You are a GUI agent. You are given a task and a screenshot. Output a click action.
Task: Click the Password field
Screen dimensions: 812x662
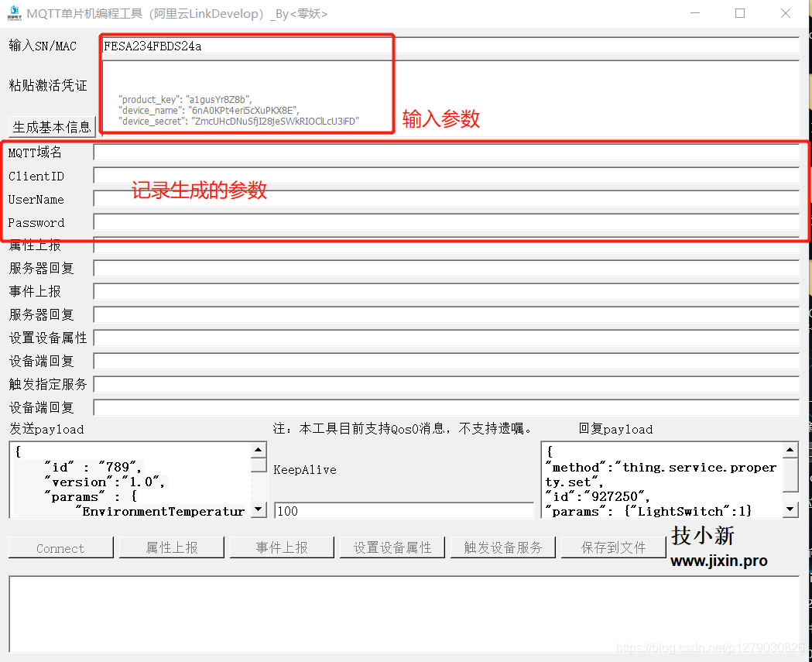(447, 222)
